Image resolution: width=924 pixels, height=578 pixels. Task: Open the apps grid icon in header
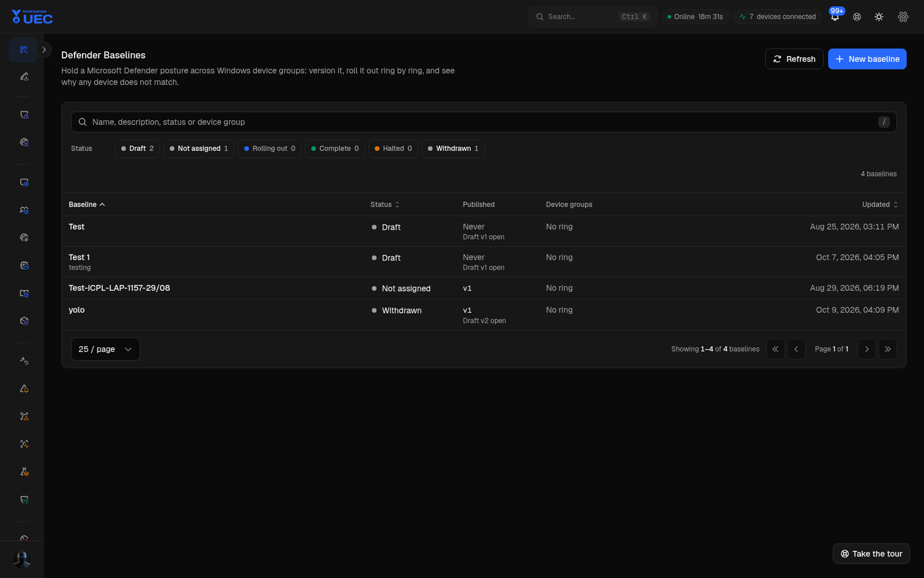pyautogui.click(x=903, y=17)
